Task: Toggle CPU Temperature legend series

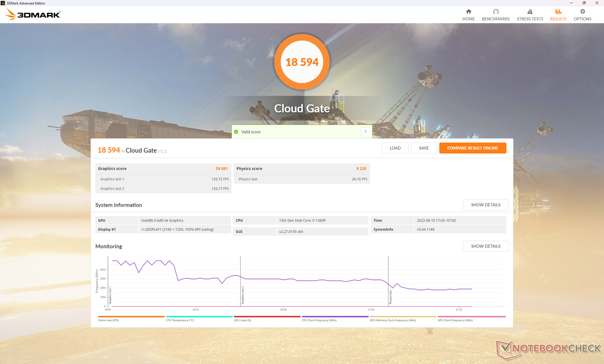Action: (x=180, y=320)
